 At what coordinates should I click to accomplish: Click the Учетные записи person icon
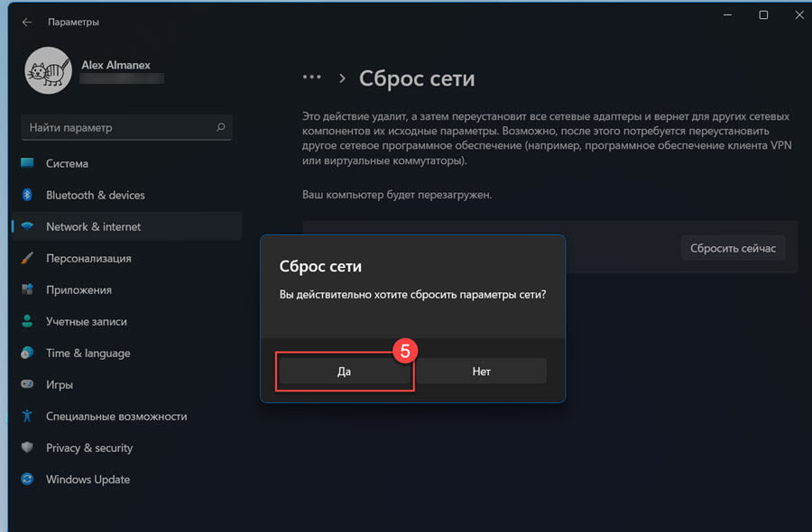[27, 321]
